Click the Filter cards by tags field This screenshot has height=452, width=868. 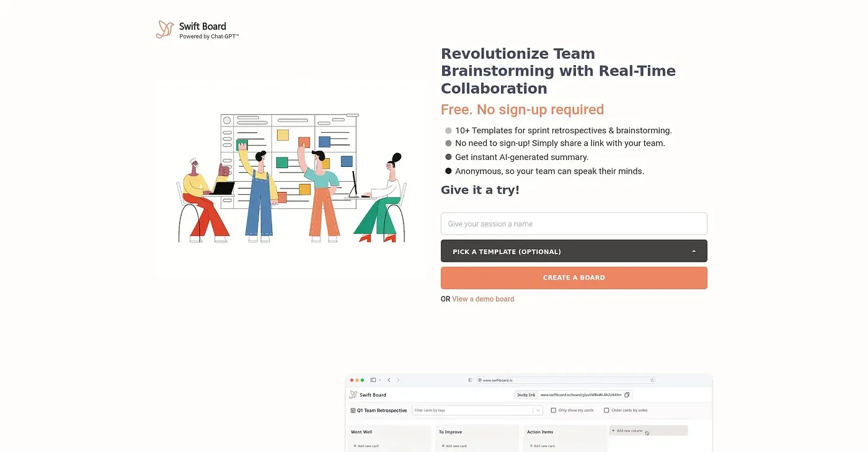point(477,410)
